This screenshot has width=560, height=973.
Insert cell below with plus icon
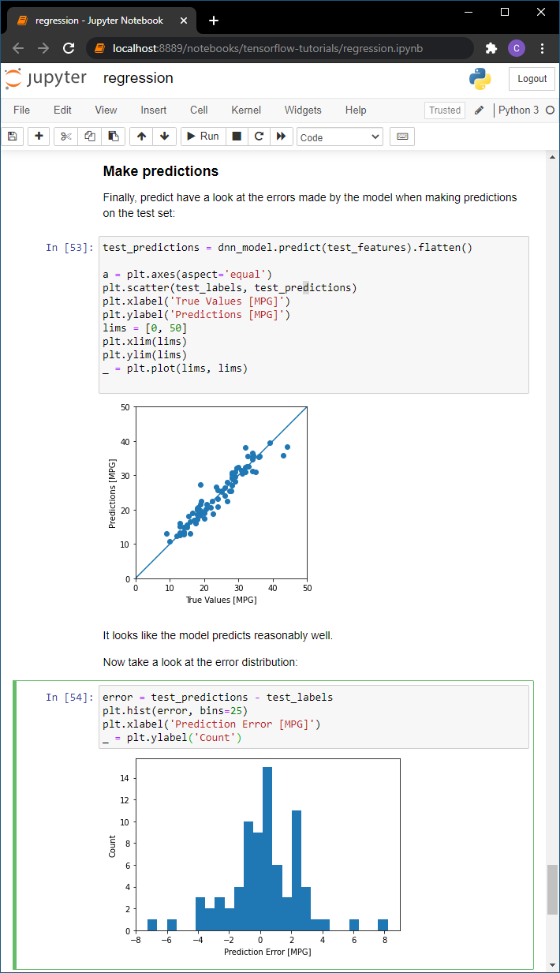click(x=39, y=137)
